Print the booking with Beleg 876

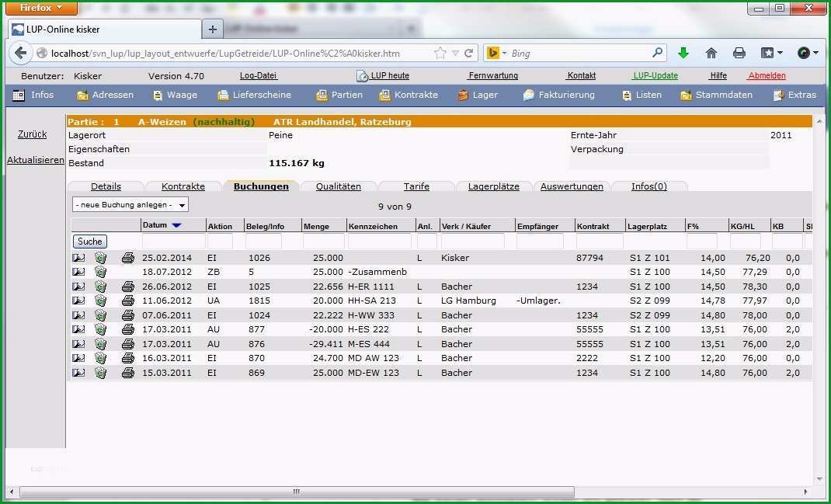pyautogui.click(x=127, y=344)
